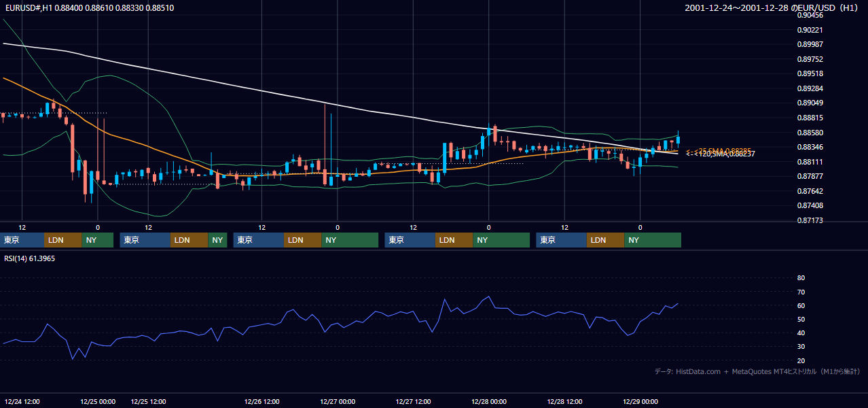This screenshot has width=868, height=408.
Task: Click the white 120,SMA,0.88237 label
Action: (x=720, y=154)
